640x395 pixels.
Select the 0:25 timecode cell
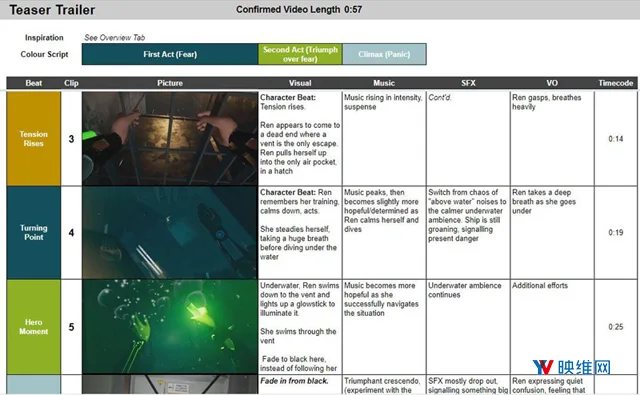pyautogui.click(x=616, y=327)
